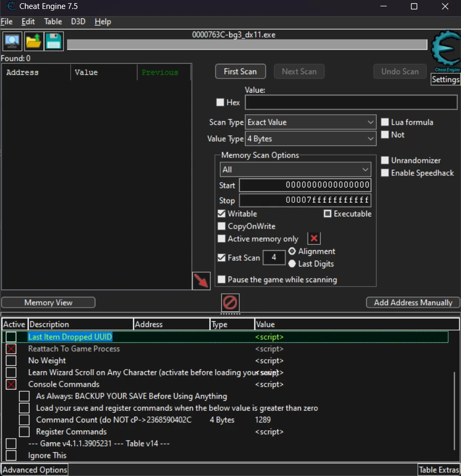
Task: Open the D3D menu
Action: pos(78,22)
